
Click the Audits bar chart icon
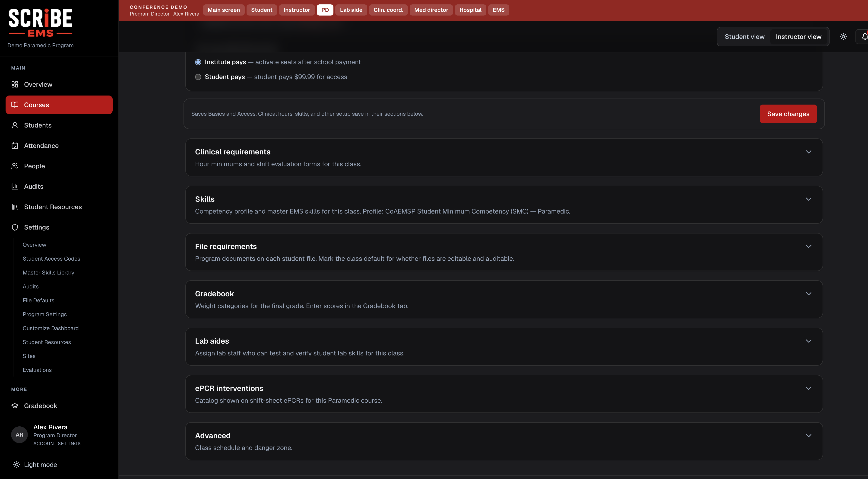(15, 186)
